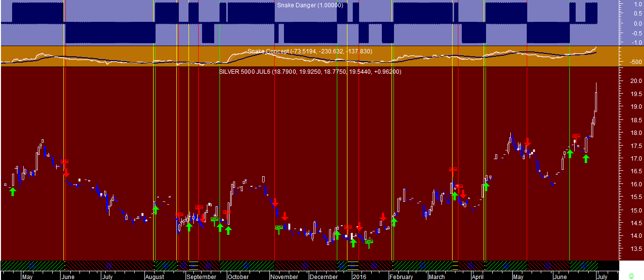
Task: Click blue face icon in strip above October
Action: (246, 265)
